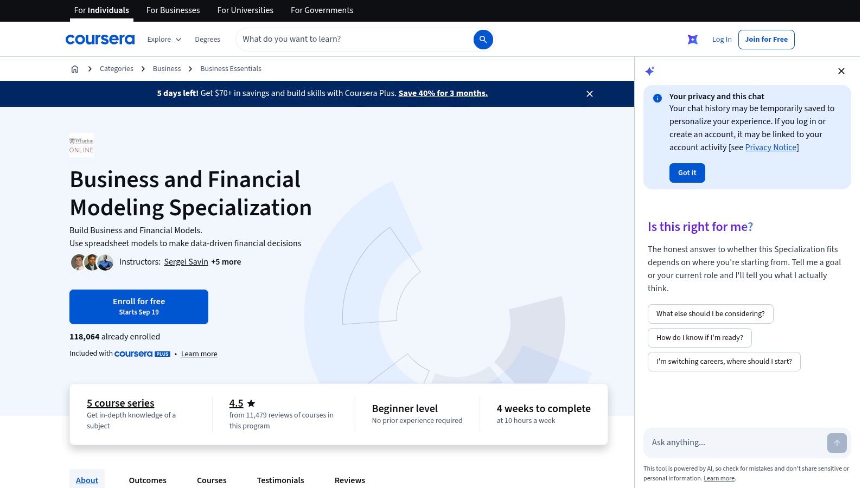Viewport: 868px width, 488px height.
Task: Click Join for Free button
Action: point(766,39)
